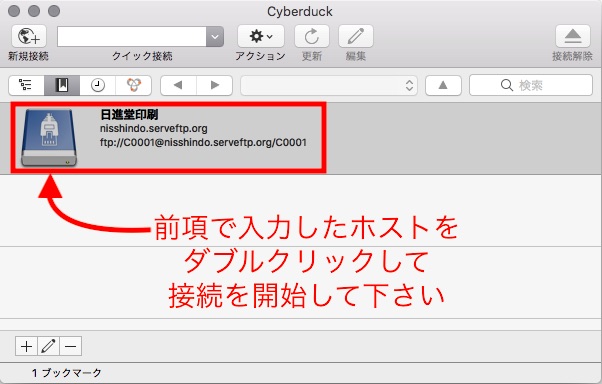
Task: Open the path popup selector
Action: [329, 85]
